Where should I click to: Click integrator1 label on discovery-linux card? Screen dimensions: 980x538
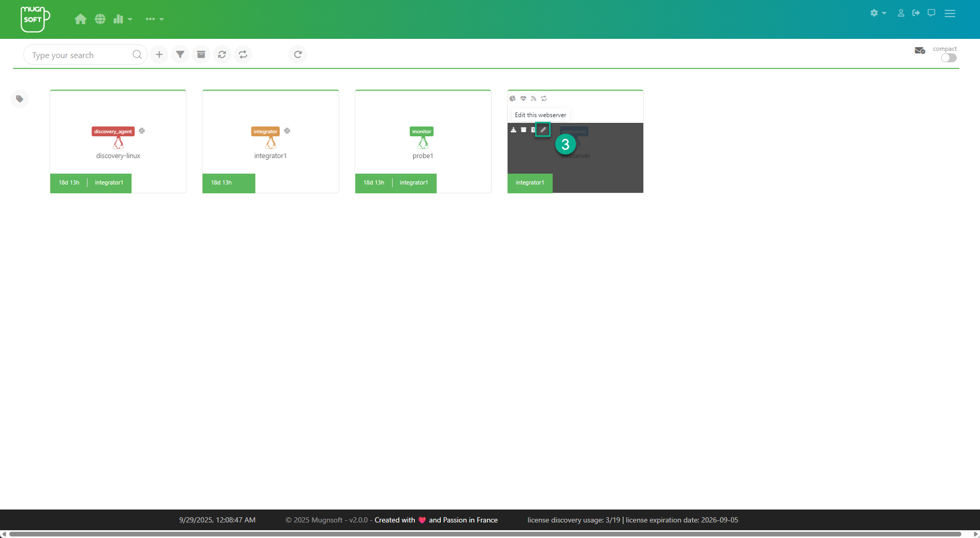(109, 182)
